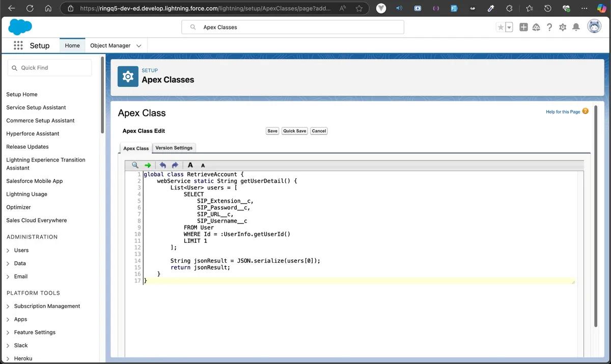Open the Object Manager dropdown chevron
This screenshot has height=364, width=611.
(x=138, y=46)
